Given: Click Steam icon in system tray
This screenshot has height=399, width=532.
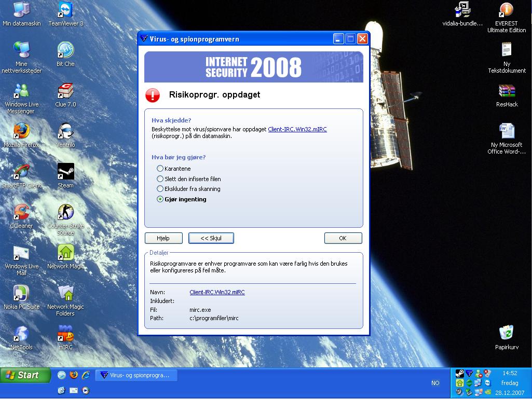Looking at the screenshot, I should 460,374.
